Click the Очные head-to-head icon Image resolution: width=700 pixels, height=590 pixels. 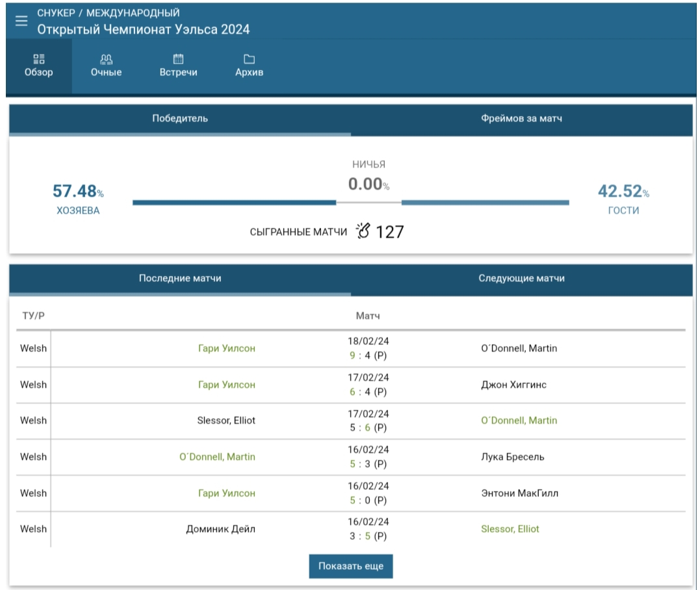pos(106,58)
